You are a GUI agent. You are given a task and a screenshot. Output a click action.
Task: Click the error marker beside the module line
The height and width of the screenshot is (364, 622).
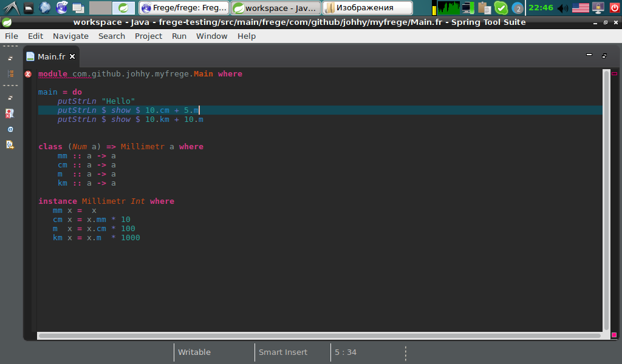click(28, 74)
